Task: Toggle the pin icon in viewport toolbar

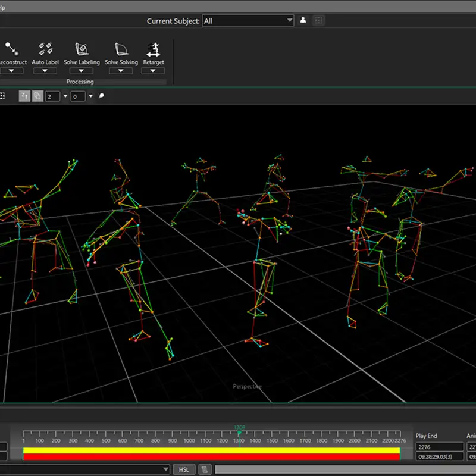Action: [x=101, y=96]
